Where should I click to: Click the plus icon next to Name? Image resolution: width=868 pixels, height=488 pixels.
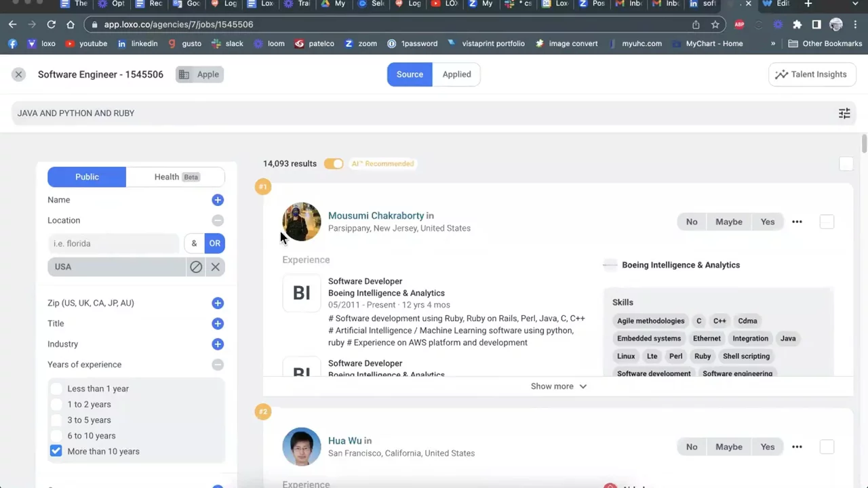click(x=217, y=200)
